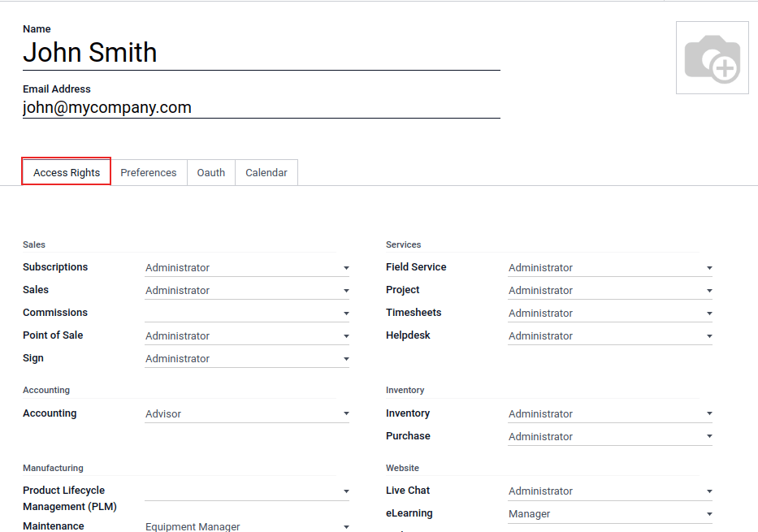Switch to the Oauth tab
Screen dimensions: 758x532
point(211,173)
